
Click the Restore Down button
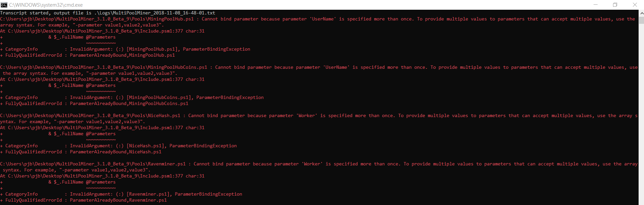coord(615,5)
